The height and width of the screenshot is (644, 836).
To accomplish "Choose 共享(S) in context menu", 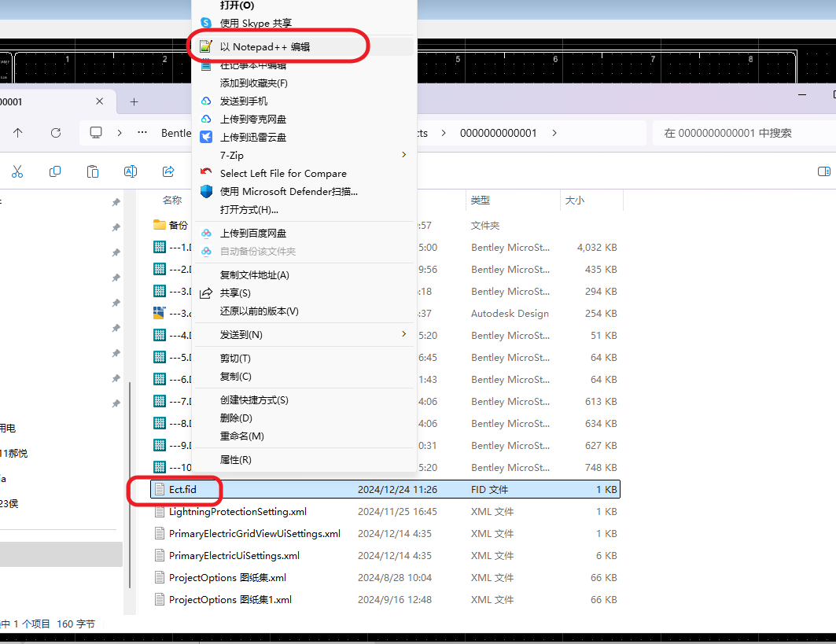I will coord(304,293).
